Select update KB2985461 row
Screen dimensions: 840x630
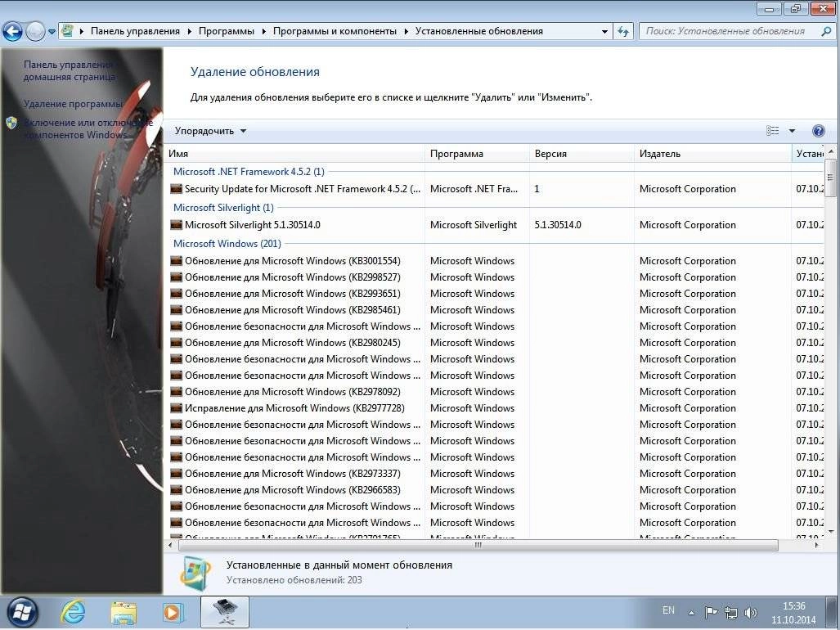point(495,310)
